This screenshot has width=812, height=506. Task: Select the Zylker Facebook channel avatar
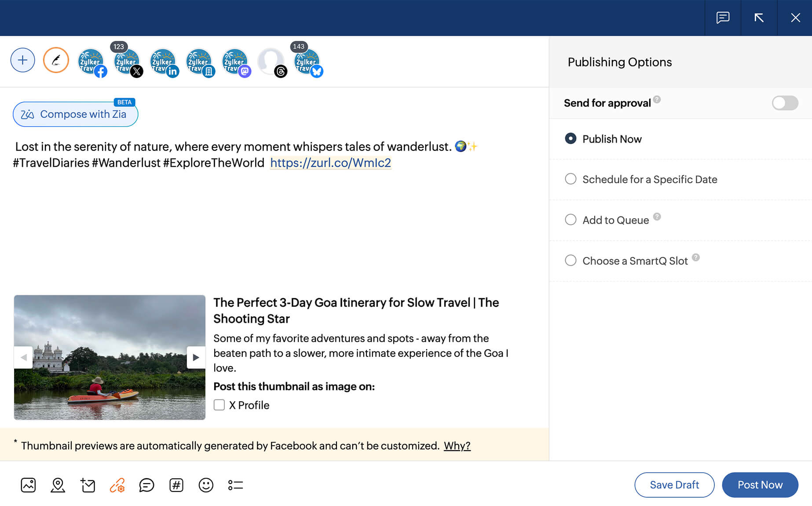pos(91,62)
